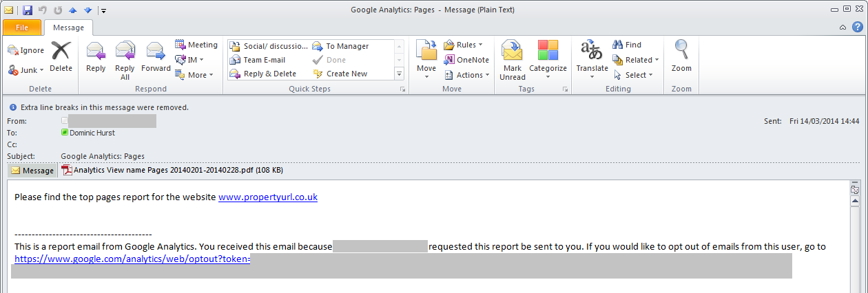The height and width of the screenshot is (293, 868).
Task: Expand the Quick Steps gallery arrow
Action: [399, 74]
